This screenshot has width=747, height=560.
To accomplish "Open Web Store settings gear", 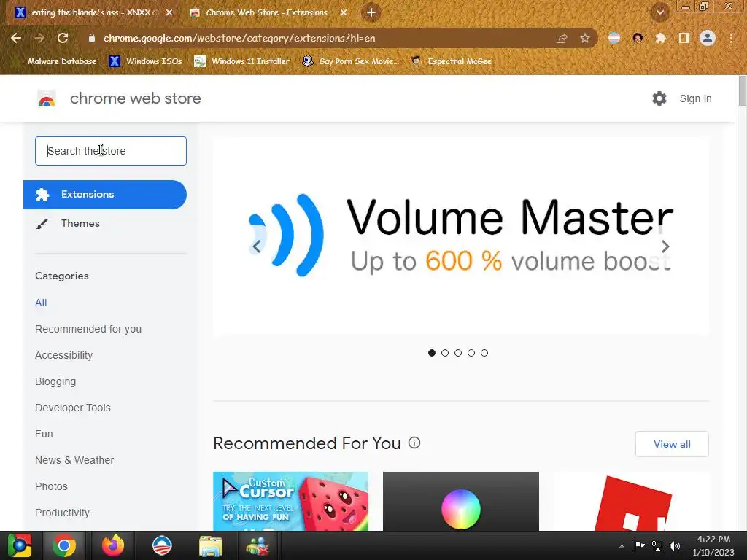I will (659, 98).
